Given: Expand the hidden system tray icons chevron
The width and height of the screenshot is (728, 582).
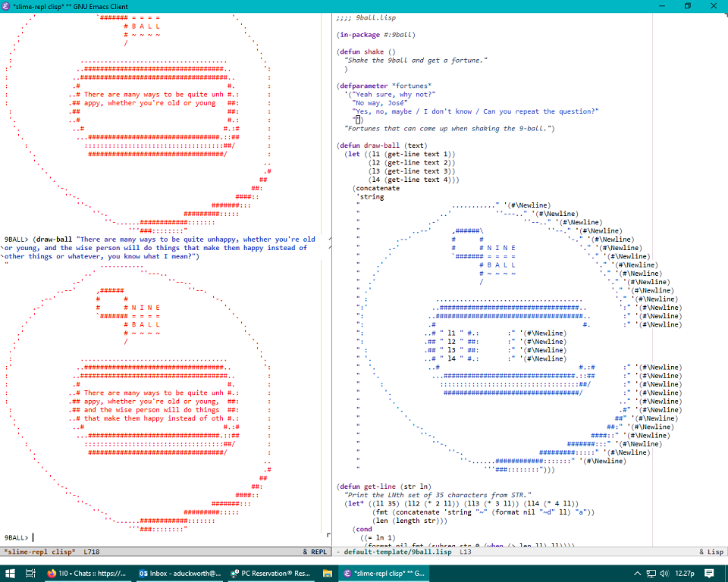Looking at the screenshot, I should 638,574.
